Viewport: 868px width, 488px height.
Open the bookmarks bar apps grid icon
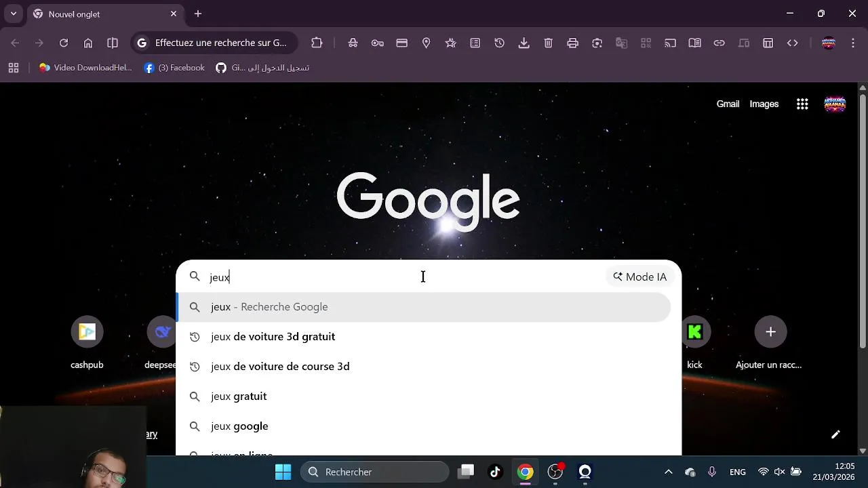pyautogui.click(x=14, y=68)
